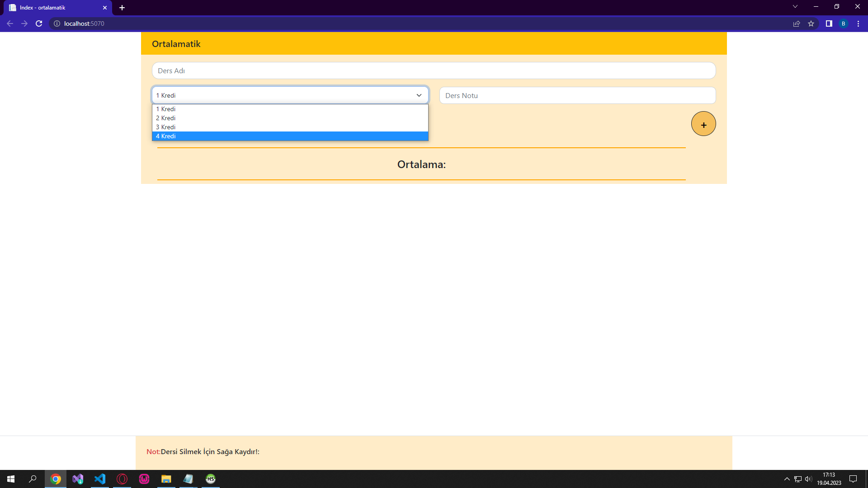868x488 pixels.
Task: Click the Ders Adı text field
Action: (434, 70)
